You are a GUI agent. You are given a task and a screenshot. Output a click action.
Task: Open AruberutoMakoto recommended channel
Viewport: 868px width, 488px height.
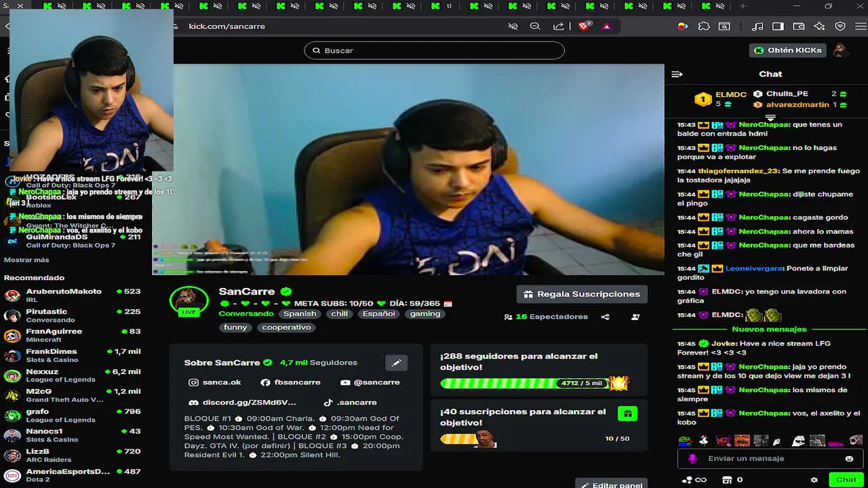72,295
